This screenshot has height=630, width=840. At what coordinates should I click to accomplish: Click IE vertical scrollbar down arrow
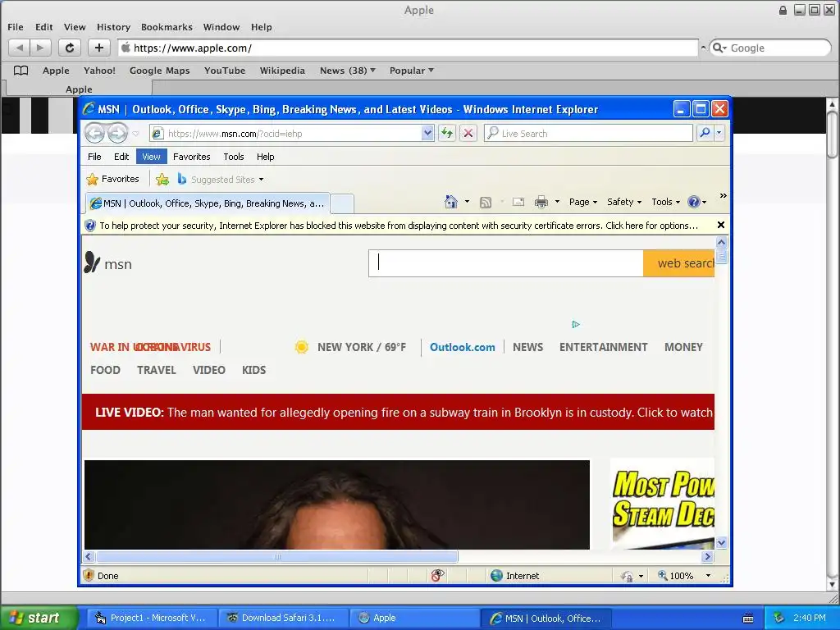(721, 543)
